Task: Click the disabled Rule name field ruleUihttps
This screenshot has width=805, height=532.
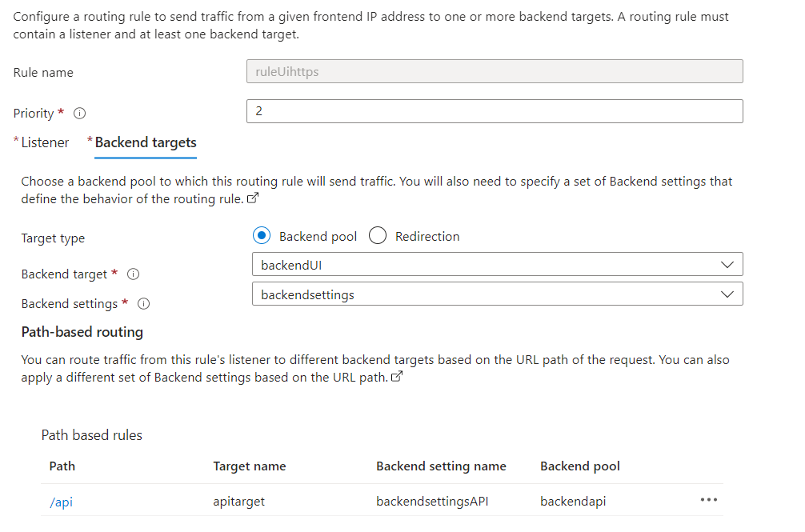Action: coord(495,71)
